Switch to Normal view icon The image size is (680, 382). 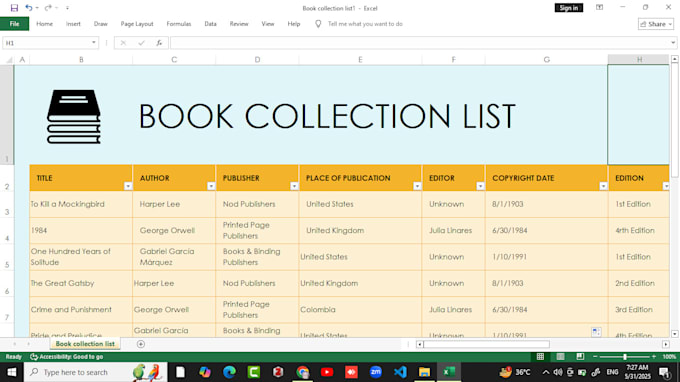[540, 356]
